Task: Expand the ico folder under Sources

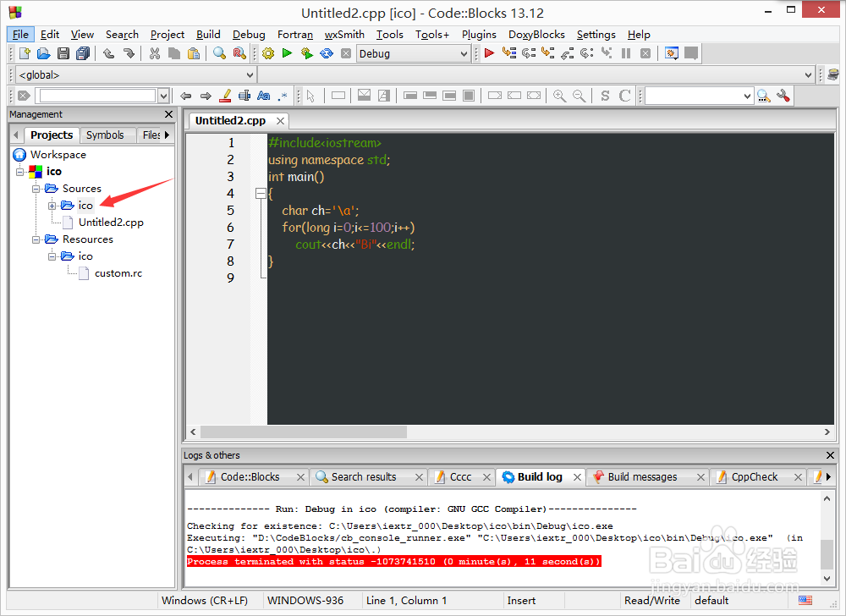Action: [52, 206]
